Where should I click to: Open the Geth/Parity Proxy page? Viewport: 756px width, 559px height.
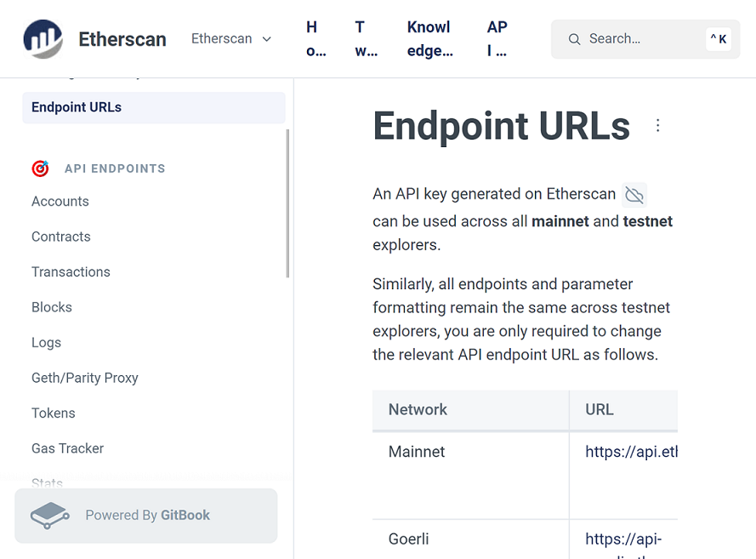[85, 378]
